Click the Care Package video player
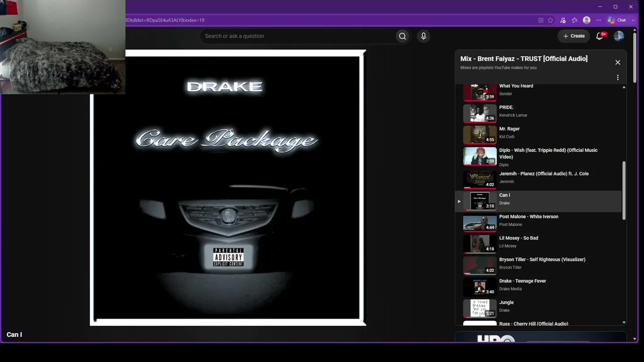The image size is (644, 362). pos(228,188)
